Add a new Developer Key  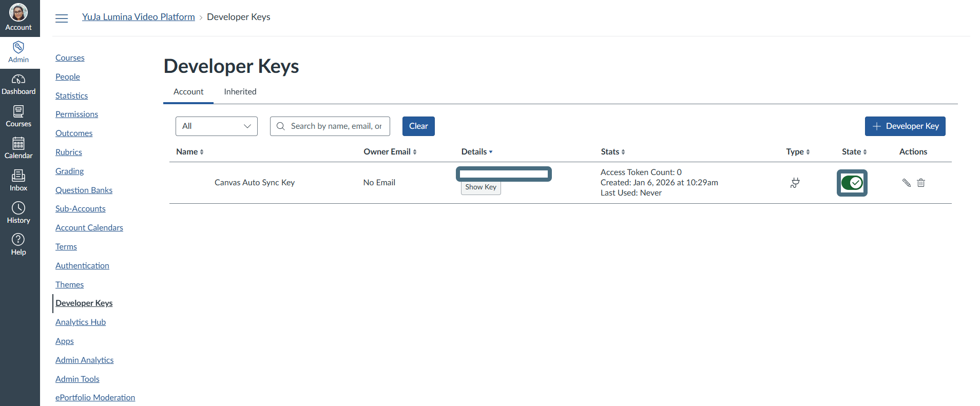[x=905, y=126]
